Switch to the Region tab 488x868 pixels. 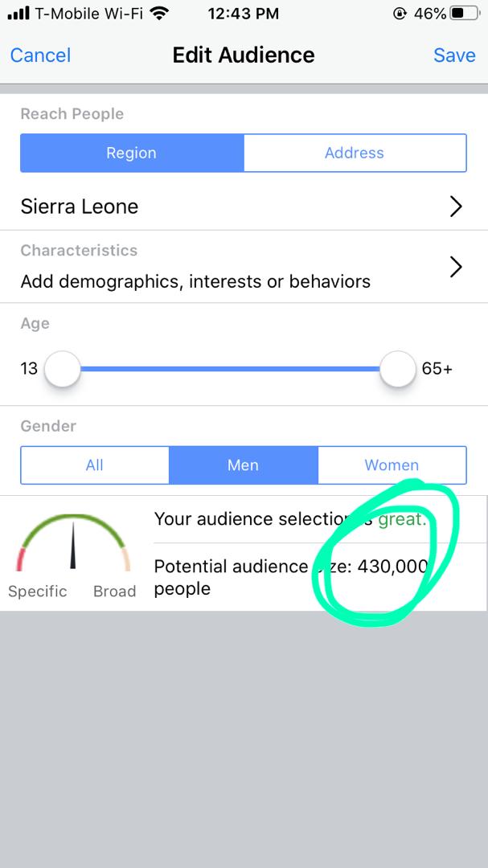click(x=132, y=153)
